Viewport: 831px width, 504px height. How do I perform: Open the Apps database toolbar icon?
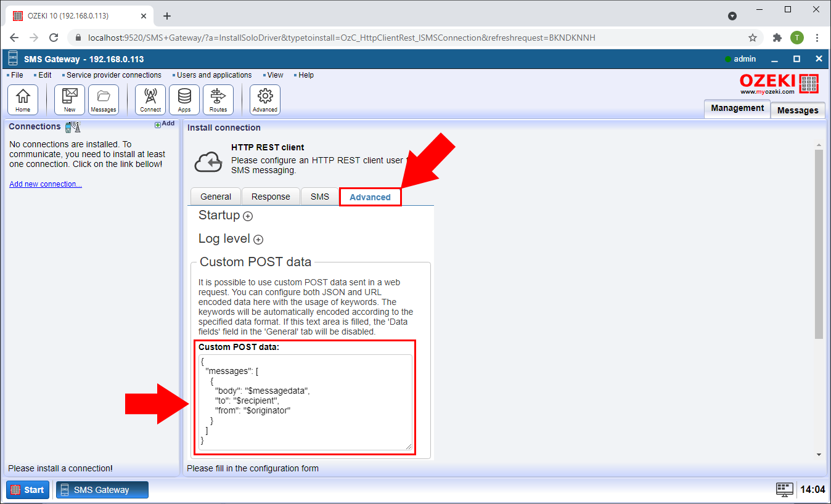[184, 100]
